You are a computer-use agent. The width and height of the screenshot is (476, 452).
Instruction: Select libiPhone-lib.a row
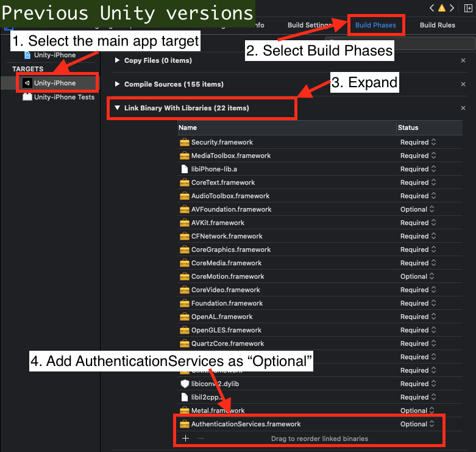[320, 169]
